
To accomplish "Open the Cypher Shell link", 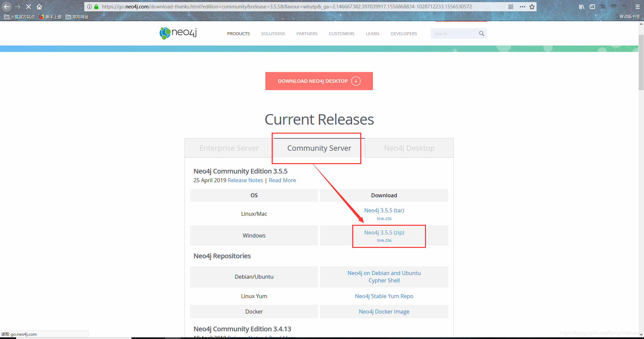I will (384, 280).
